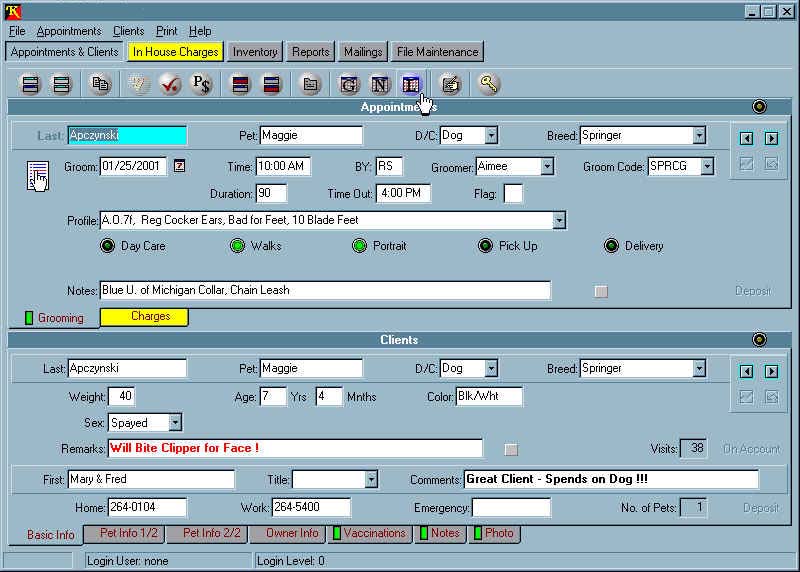This screenshot has height=572, width=800.
Task: Go to previous record in Clients panel
Action: [x=746, y=371]
